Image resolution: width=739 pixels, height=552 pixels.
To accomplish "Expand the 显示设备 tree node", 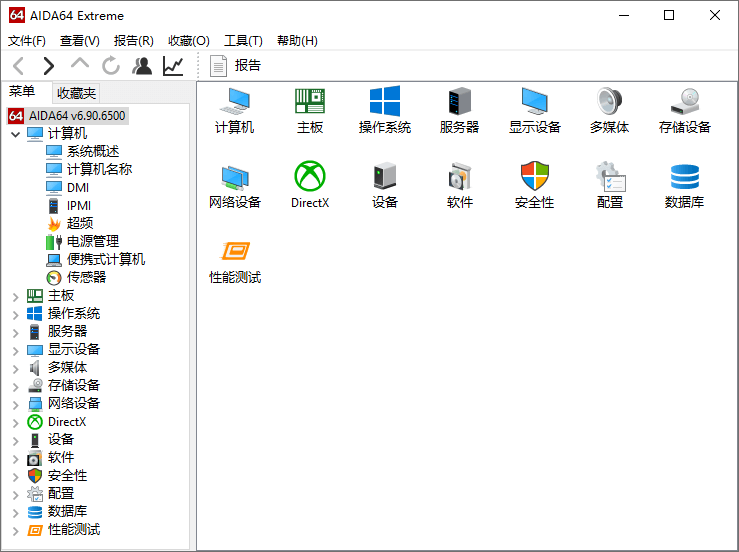I will tap(16, 350).
